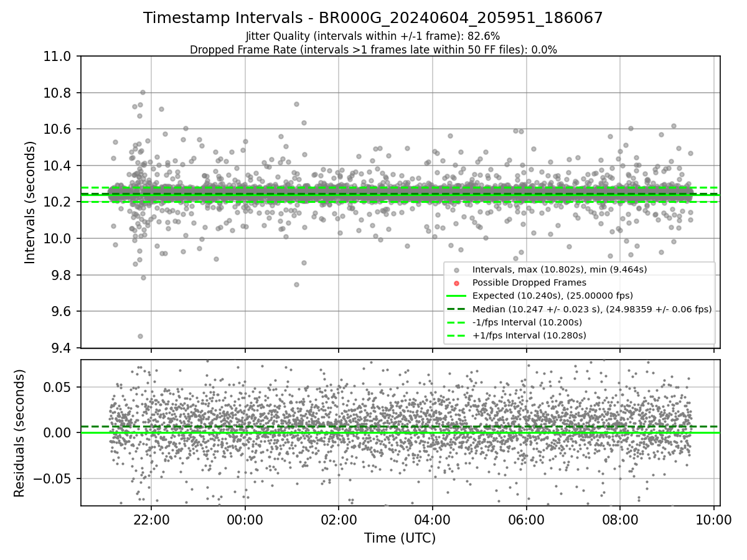747x560 pixels.
Task: Click the 'Time (UTC)' x-axis label
Action: pos(400,538)
